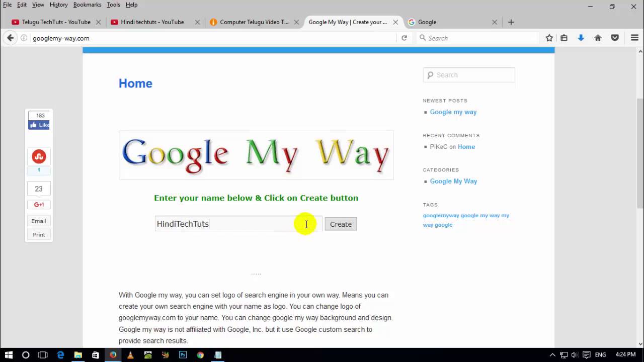The image size is (644, 362).
Task: Click the googlemyway tag
Action: (x=441, y=215)
